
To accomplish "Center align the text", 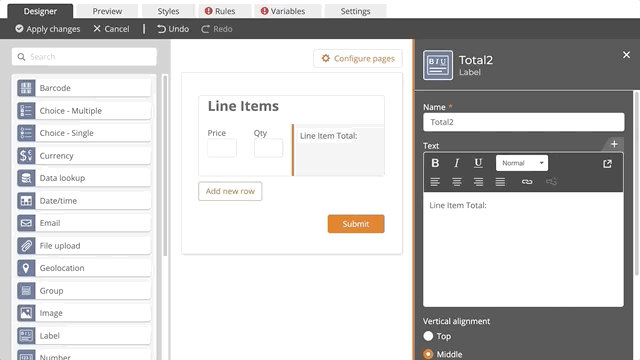I will click(x=457, y=182).
